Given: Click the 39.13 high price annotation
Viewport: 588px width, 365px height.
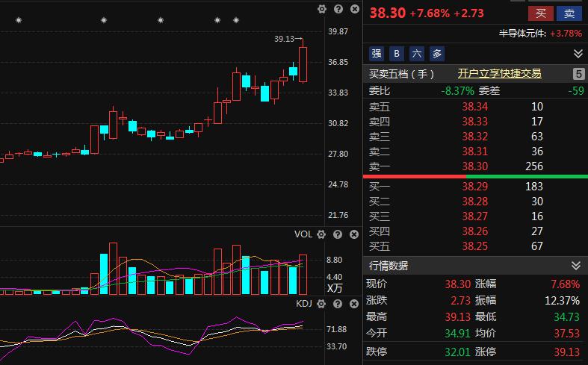Looking at the screenshot, I should (284, 39).
